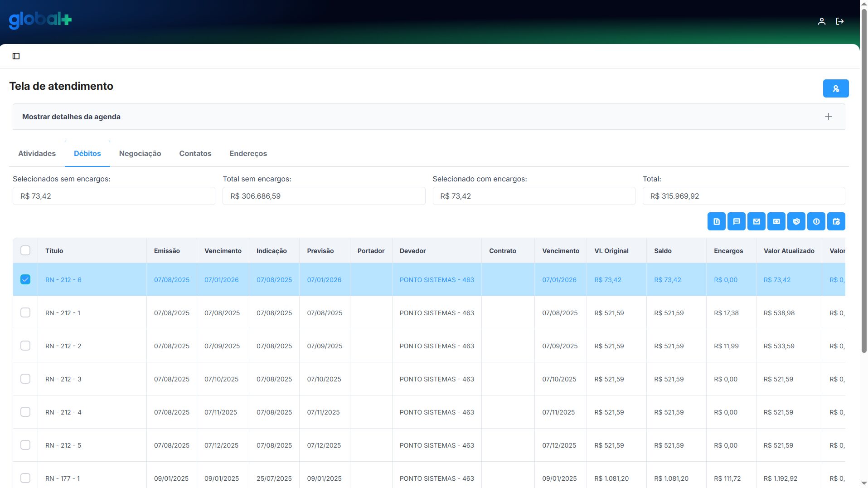Click the page vertical scrollbar
Image resolution: width=868 pixels, height=488 pixels.
click(x=863, y=181)
